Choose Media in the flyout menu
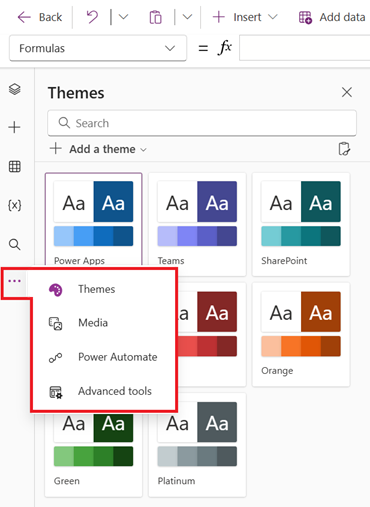The width and height of the screenshot is (370, 507). tap(104, 323)
